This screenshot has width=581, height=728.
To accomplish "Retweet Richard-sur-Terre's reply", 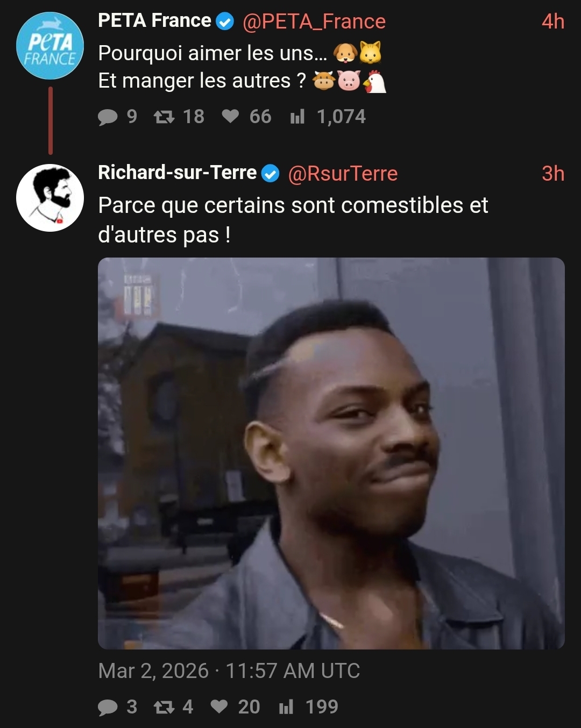I will click(164, 706).
